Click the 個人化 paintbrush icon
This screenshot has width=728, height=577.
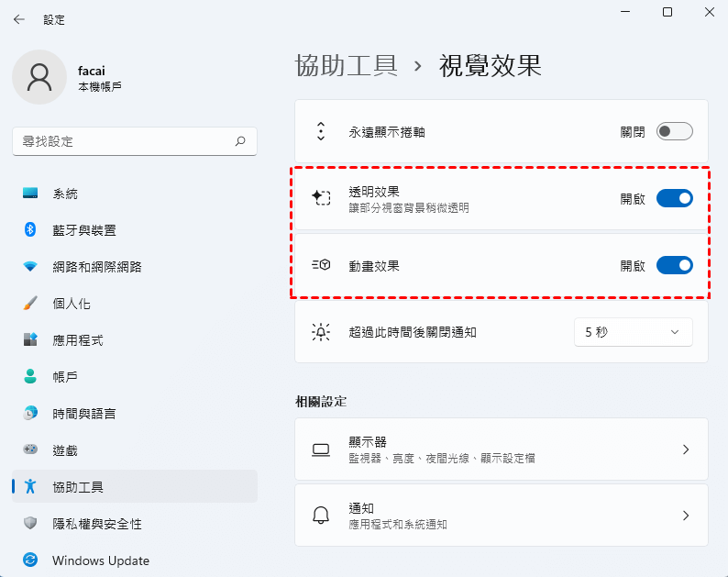pyautogui.click(x=30, y=304)
